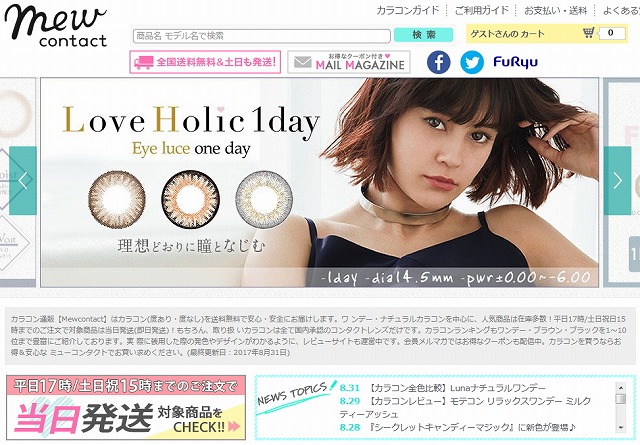Click the 当日発送 CHECK banner
This screenshot has height=445, width=640.
[126, 407]
